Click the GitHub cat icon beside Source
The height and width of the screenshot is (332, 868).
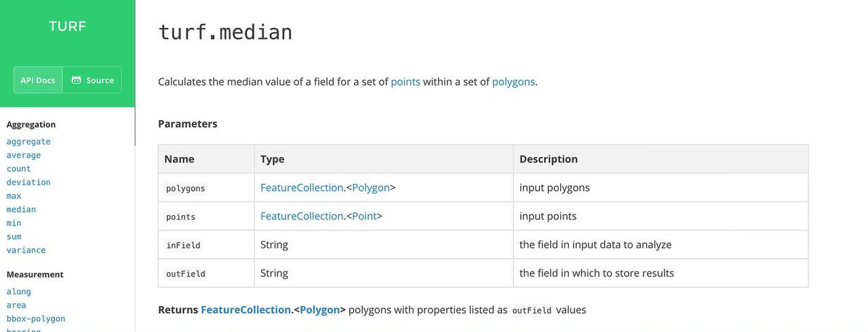click(x=77, y=80)
